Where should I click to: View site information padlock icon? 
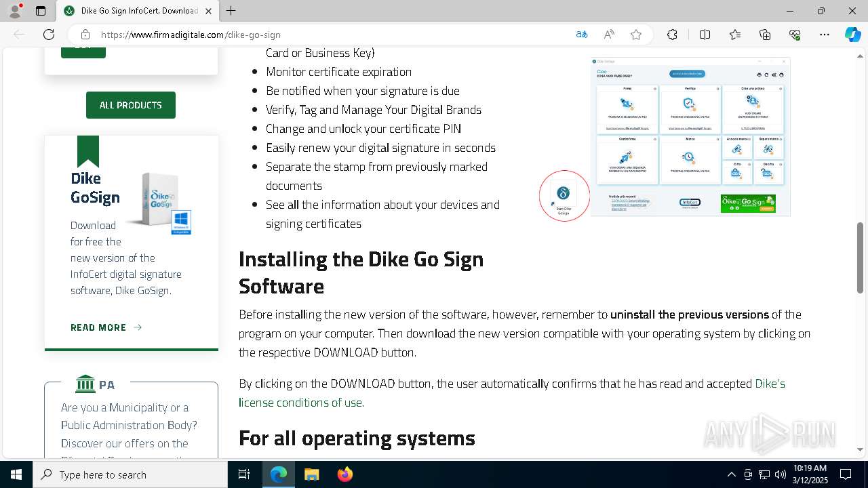85,35
